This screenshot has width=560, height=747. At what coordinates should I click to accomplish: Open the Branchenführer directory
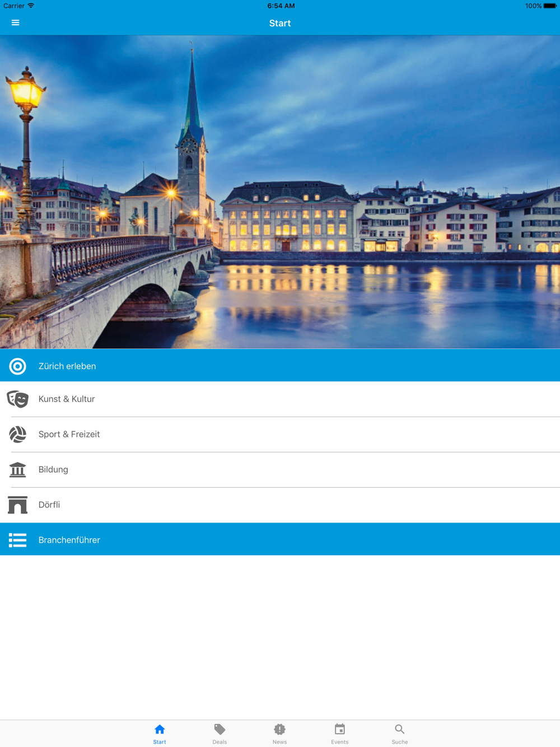pyautogui.click(x=280, y=539)
